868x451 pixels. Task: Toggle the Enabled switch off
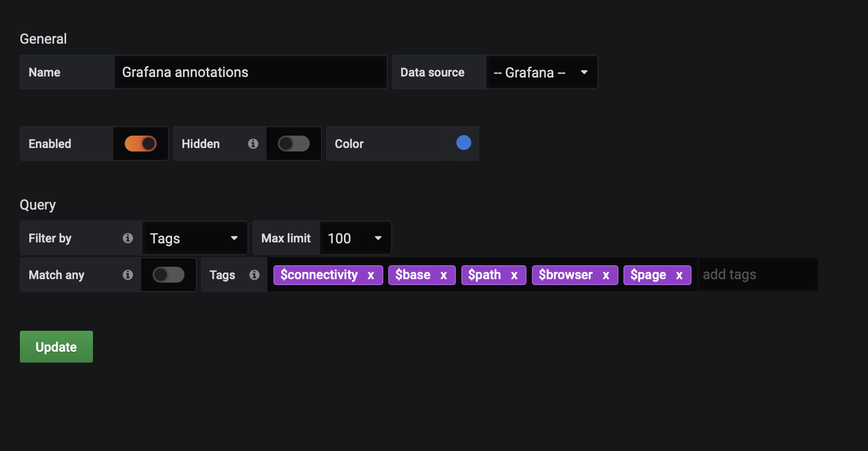(141, 144)
